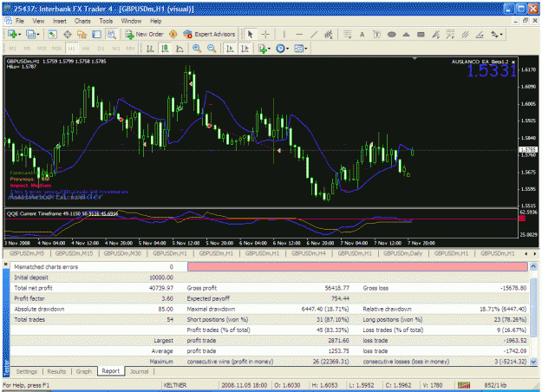542x392 pixels.
Task: Select the text tool marked A
Action: click(362, 34)
